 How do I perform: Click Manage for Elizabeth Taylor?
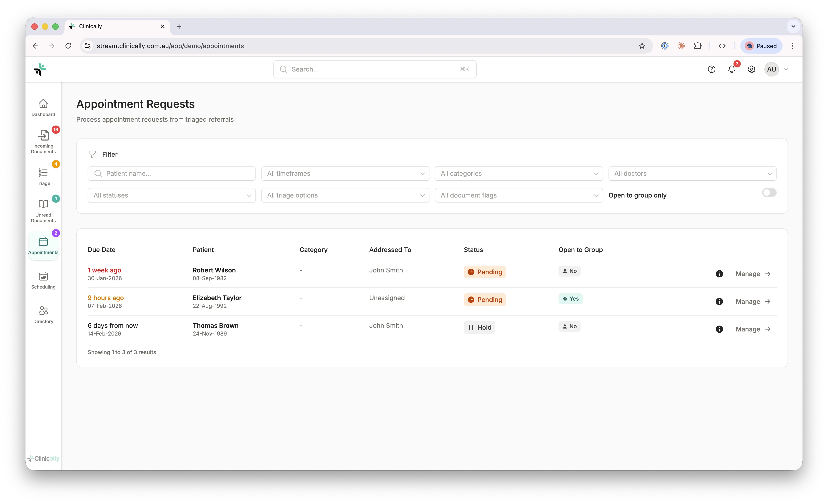point(752,301)
